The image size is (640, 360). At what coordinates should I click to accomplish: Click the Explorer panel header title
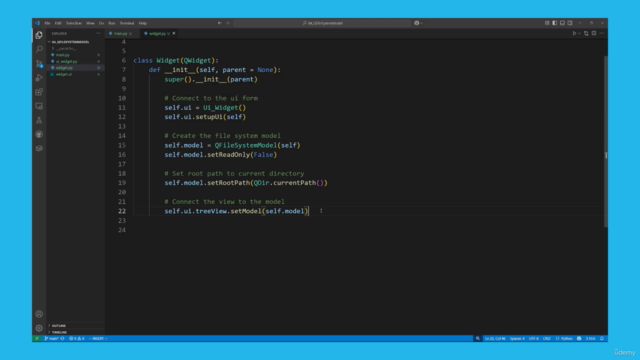pyautogui.click(x=60, y=33)
